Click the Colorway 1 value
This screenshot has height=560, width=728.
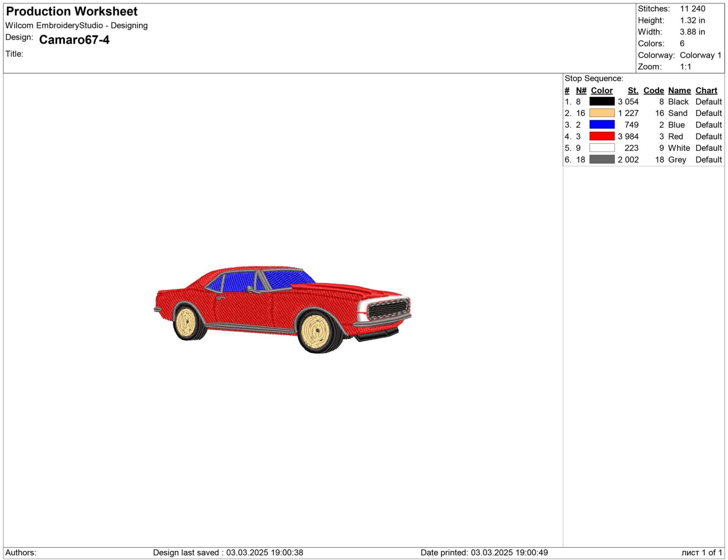click(700, 55)
